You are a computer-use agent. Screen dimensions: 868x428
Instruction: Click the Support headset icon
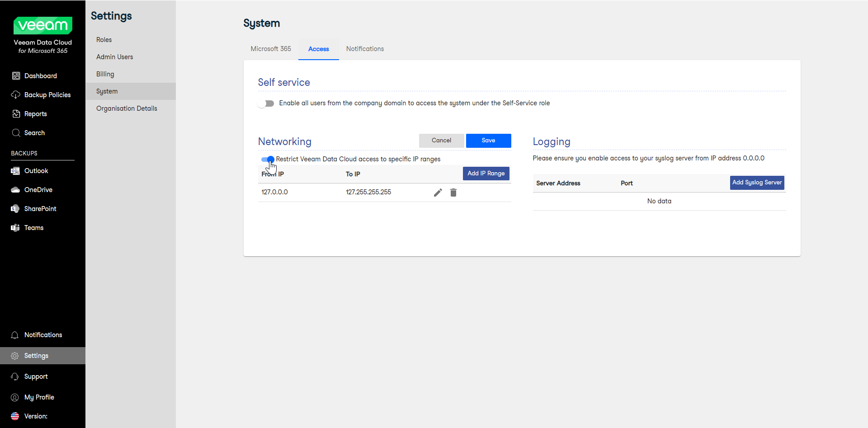(15, 376)
